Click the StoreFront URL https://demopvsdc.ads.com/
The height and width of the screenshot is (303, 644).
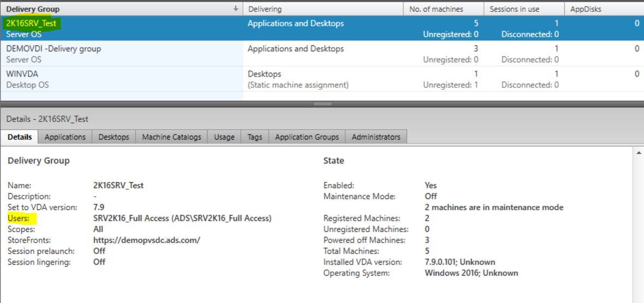146,240
